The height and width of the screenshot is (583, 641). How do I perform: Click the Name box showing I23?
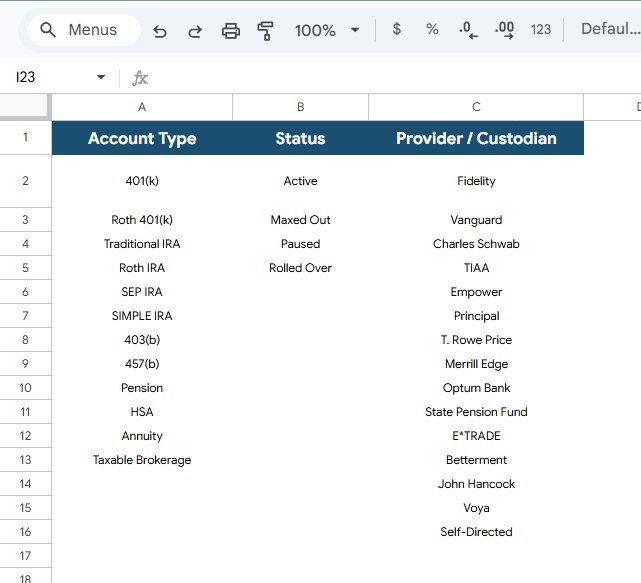point(25,77)
